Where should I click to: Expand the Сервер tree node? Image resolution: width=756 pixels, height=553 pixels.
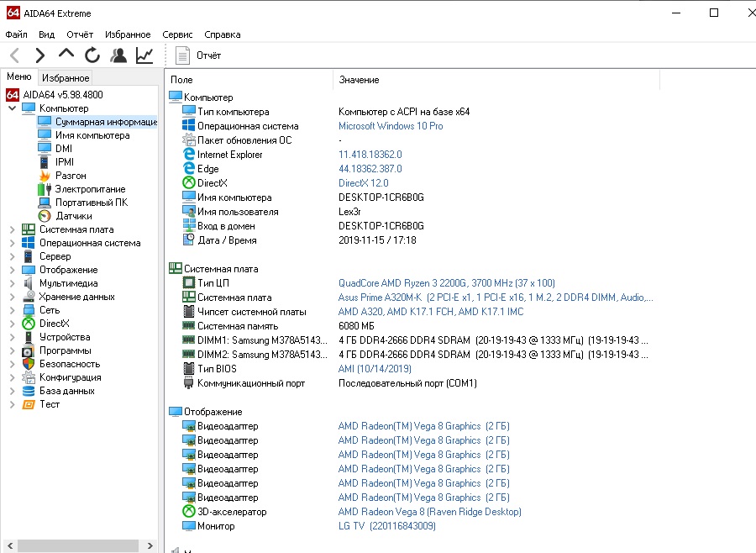12,256
